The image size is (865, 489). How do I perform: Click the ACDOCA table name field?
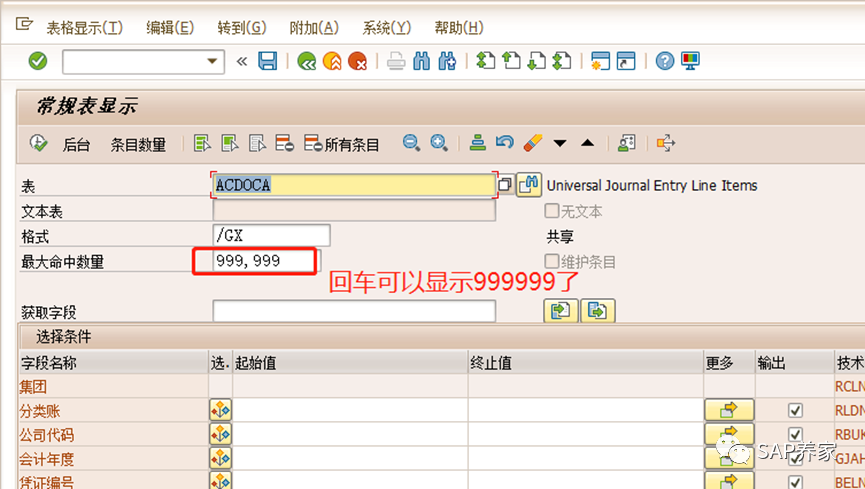coord(354,185)
